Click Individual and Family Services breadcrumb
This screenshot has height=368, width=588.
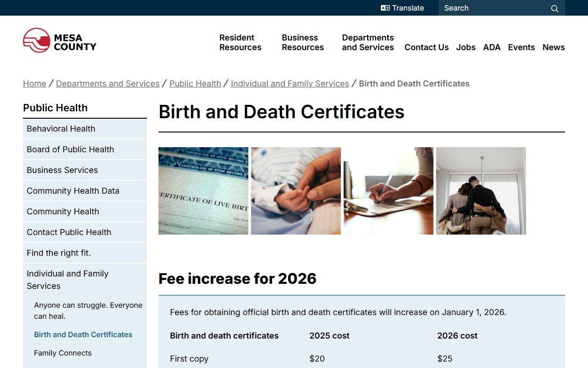[x=290, y=84]
